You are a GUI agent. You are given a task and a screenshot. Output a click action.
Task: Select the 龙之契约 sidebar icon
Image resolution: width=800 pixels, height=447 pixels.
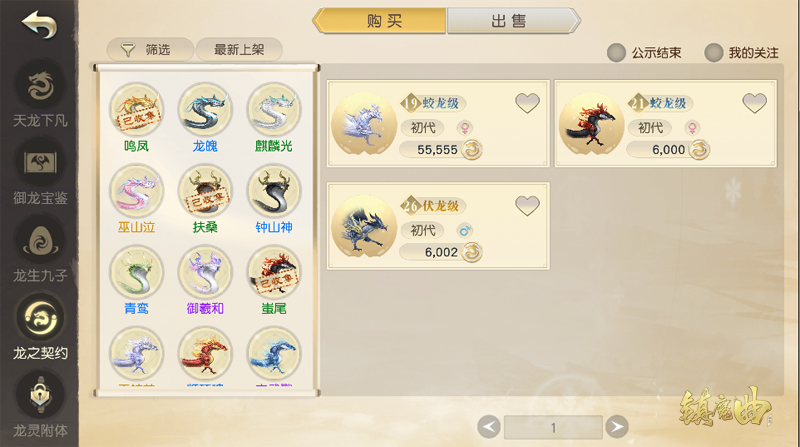pyautogui.click(x=40, y=318)
